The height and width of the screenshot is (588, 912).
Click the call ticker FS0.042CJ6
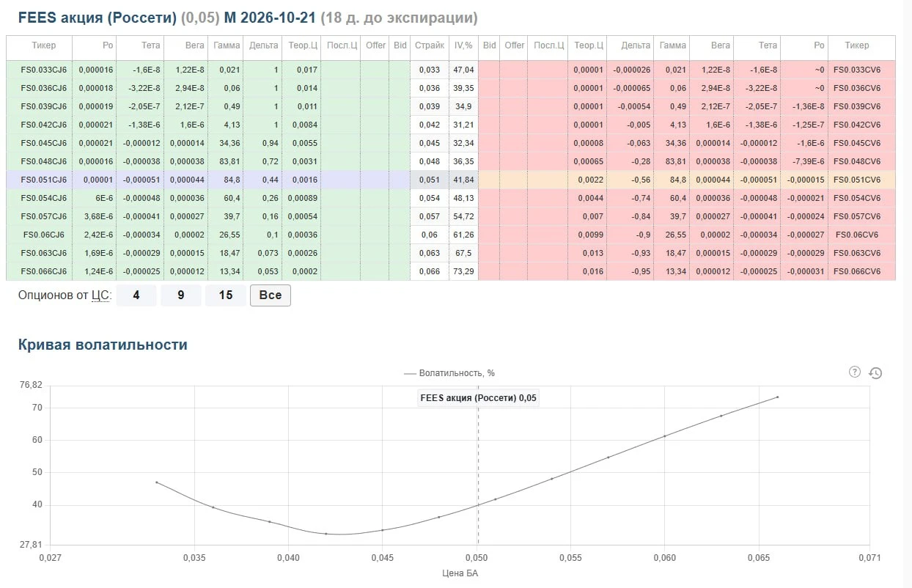43,125
